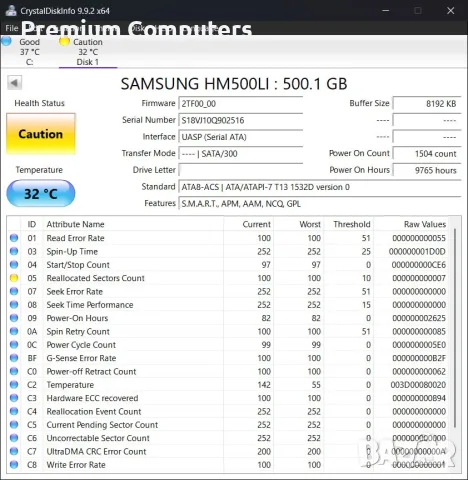Viewport: 468px width, 480px height.
Task: Click the 32 °C temperature button
Action: tap(41, 194)
